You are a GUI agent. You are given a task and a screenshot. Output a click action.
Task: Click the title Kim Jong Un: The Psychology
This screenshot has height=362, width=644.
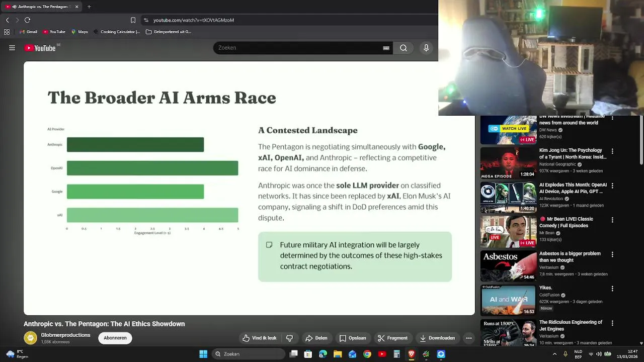tap(573, 153)
